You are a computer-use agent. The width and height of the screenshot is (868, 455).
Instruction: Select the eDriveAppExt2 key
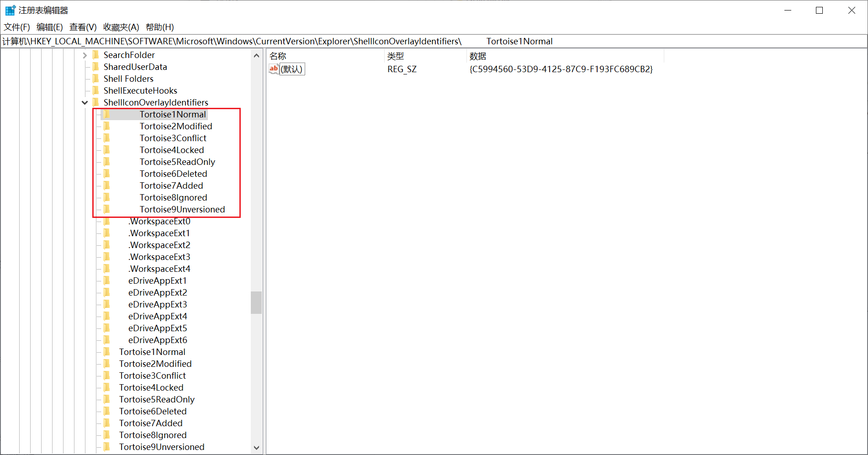[x=158, y=292]
